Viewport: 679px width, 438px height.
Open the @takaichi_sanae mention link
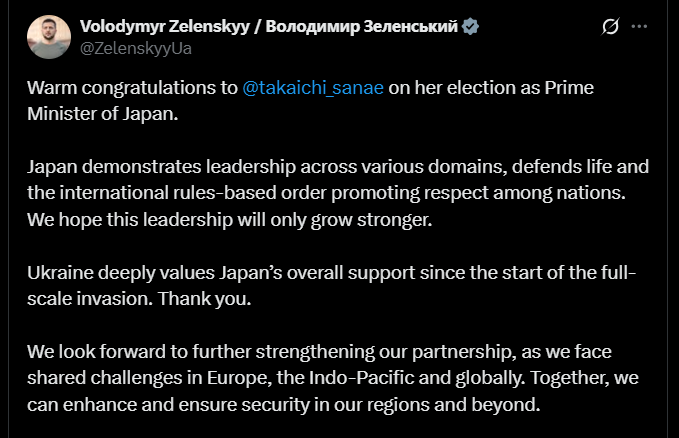click(x=313, y=87)
